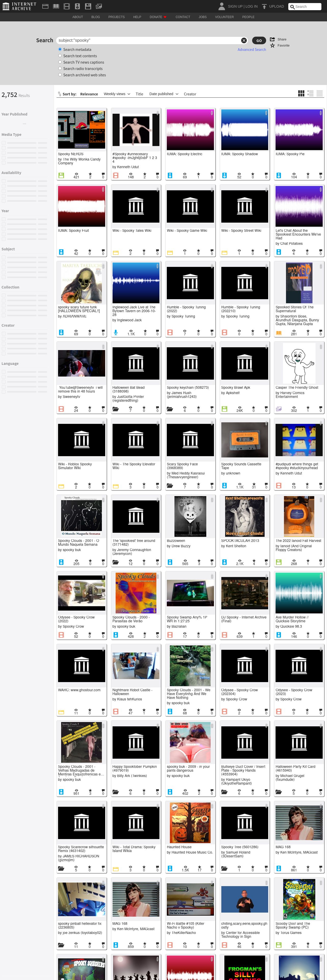Click the upload arrow icon
Screen dimensions: 327x980
pos(264,6)
